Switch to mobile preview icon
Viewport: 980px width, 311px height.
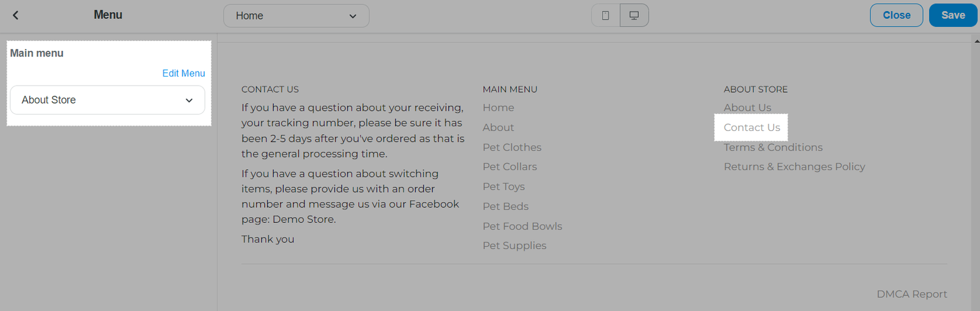[x=605, y=15]
